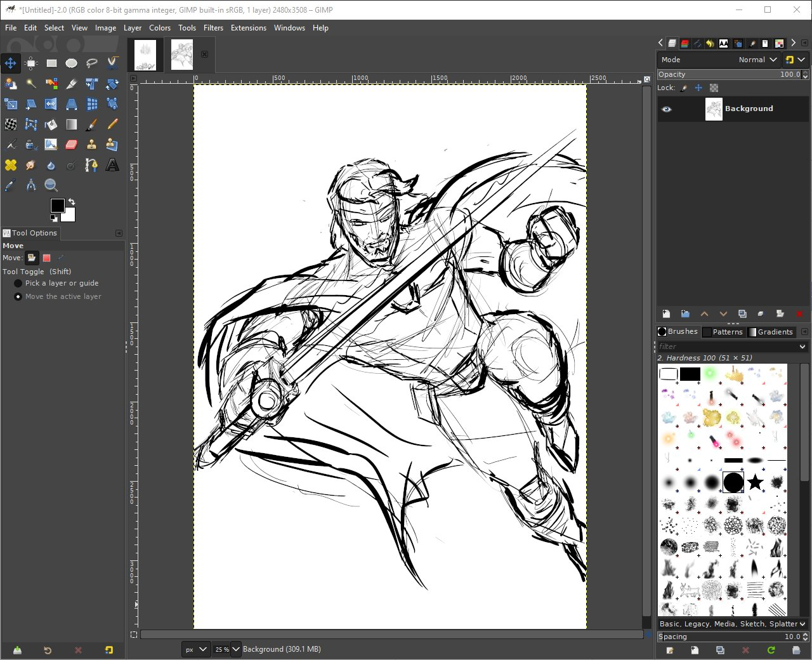Select the Color Picker eyedropper tool
812x660 pixels.
click(11, 185)
